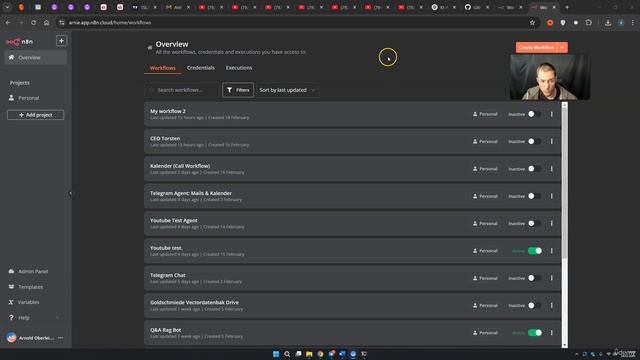Click the Add project button
This screenshot has width=640, height=360.
click(x=36, y=115)
